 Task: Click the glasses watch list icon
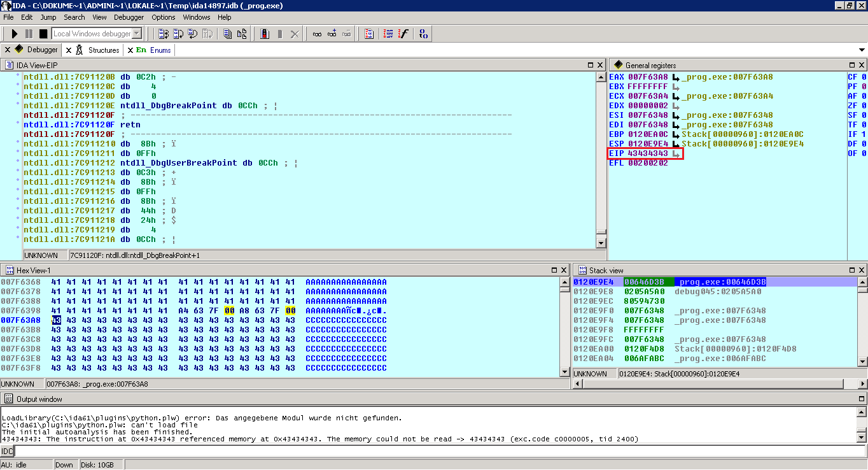point(317,34)
